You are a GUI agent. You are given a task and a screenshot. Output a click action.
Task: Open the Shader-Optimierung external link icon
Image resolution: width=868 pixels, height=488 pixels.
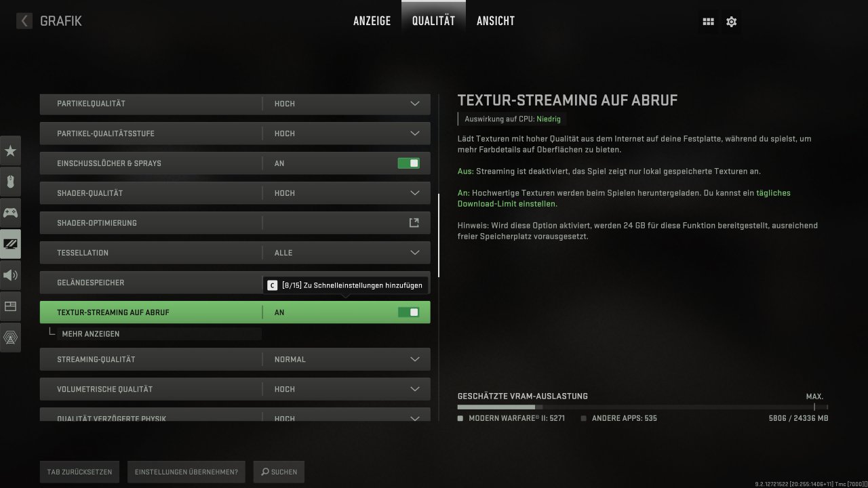tap(414, 223)
